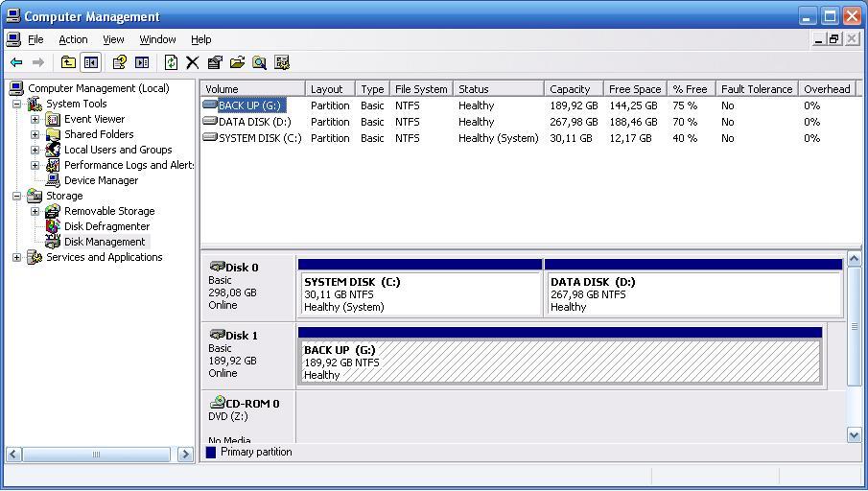Open the Help toolbar icon with question mark
The image size is (868, 491).
click(x=120, y=62)
